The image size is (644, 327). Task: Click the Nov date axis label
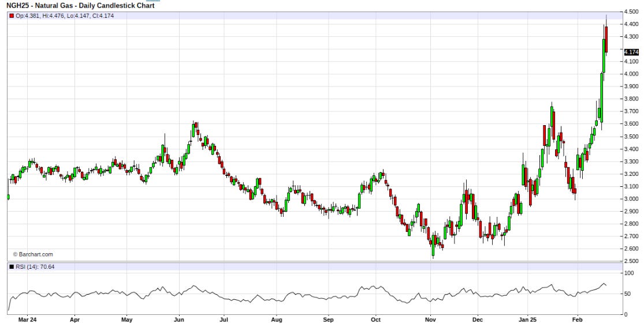pos(430,319)
